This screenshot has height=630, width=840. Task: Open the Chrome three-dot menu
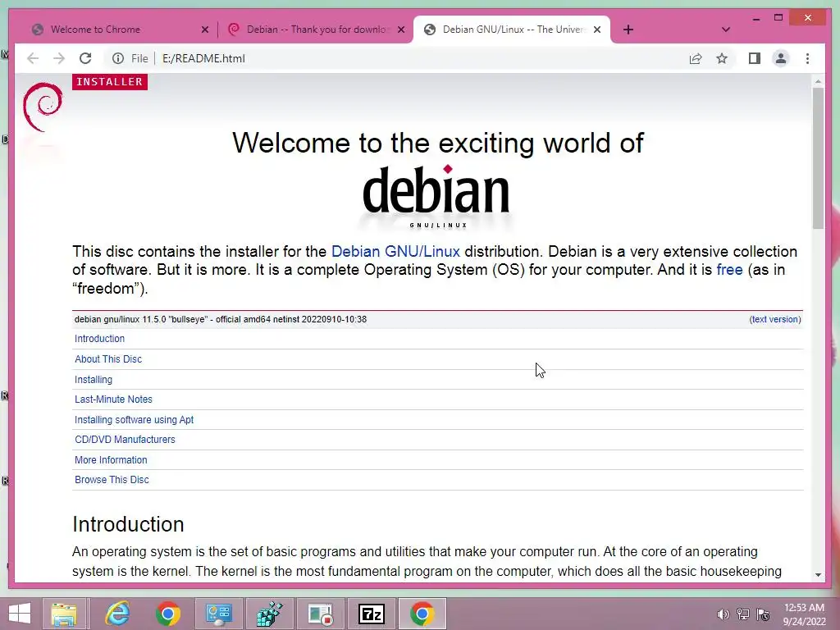tap(807, 58)
